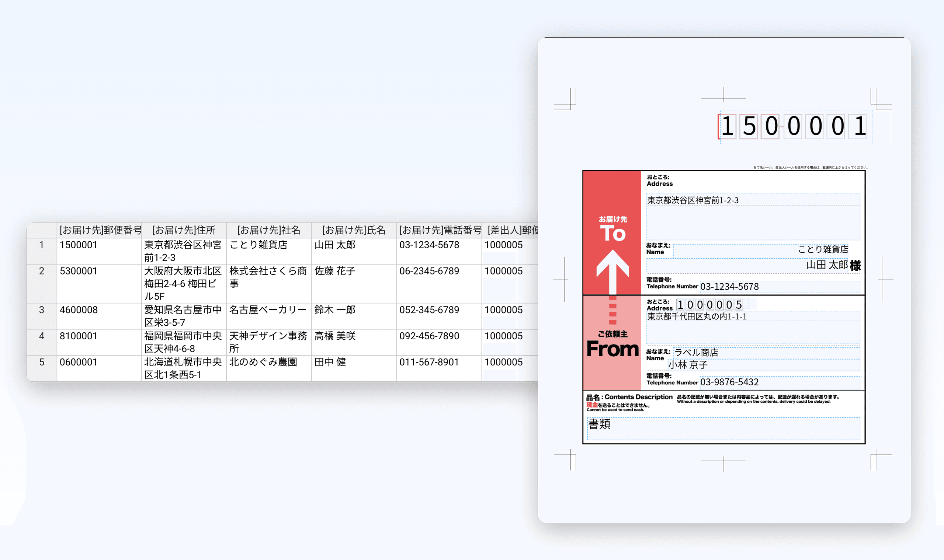944x560 pixels.
Task: Click column header [お届け先]氏名
Action: point(354,230)
